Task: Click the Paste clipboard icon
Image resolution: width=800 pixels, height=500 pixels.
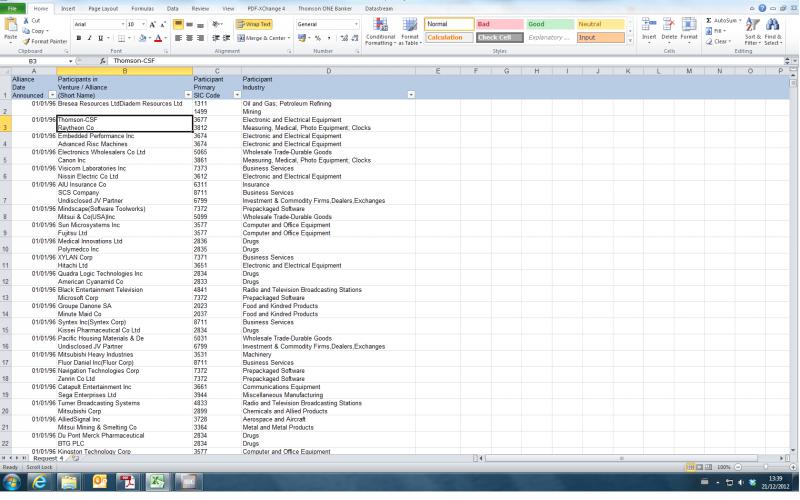Action: 10,24
